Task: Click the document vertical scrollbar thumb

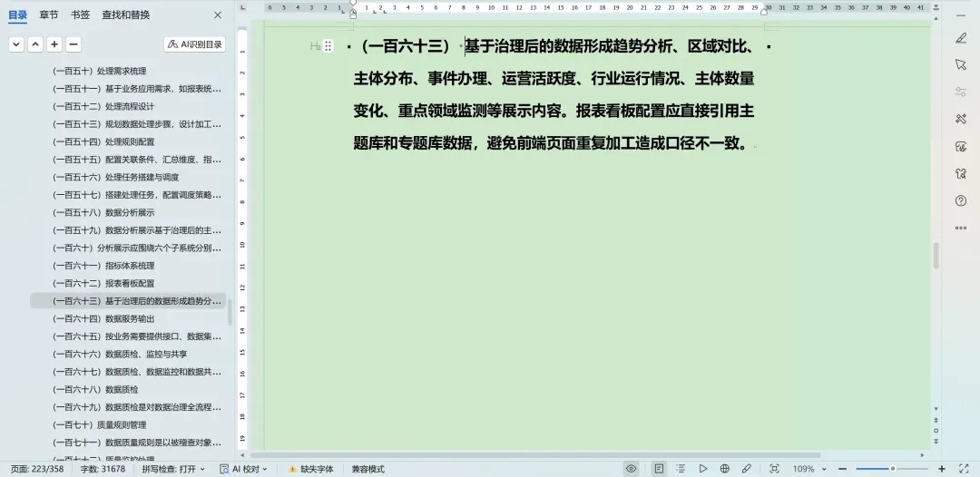Action: 936,256
